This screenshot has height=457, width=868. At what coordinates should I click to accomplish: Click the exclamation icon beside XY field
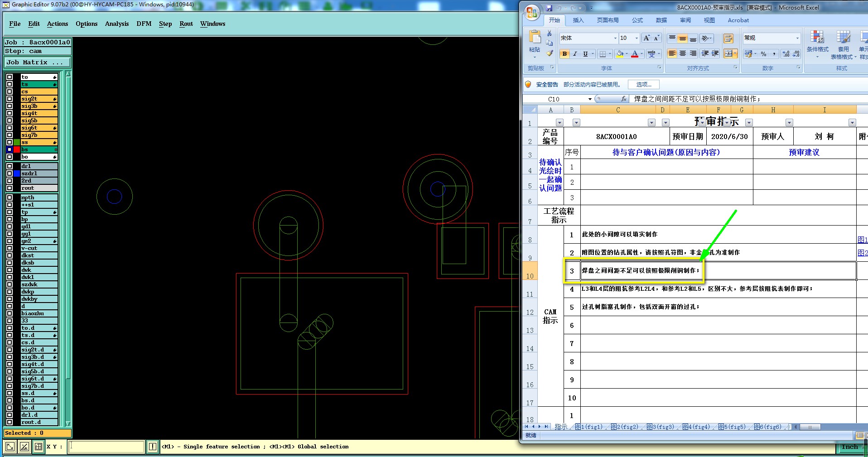153,447
